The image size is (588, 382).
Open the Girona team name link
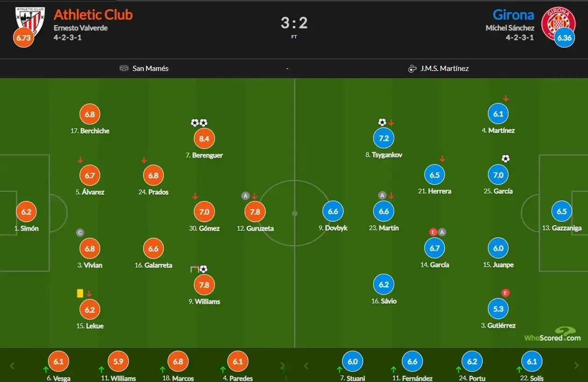[x=513, y=14]
